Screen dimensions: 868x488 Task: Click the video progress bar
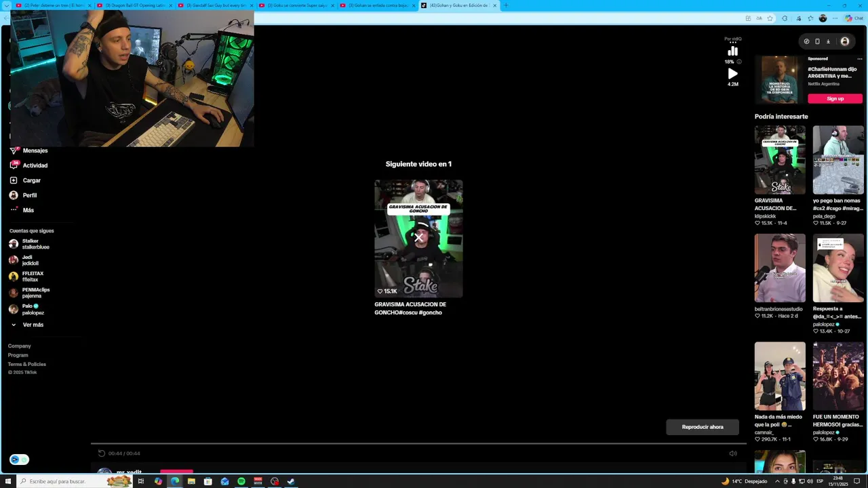[418, 444]
